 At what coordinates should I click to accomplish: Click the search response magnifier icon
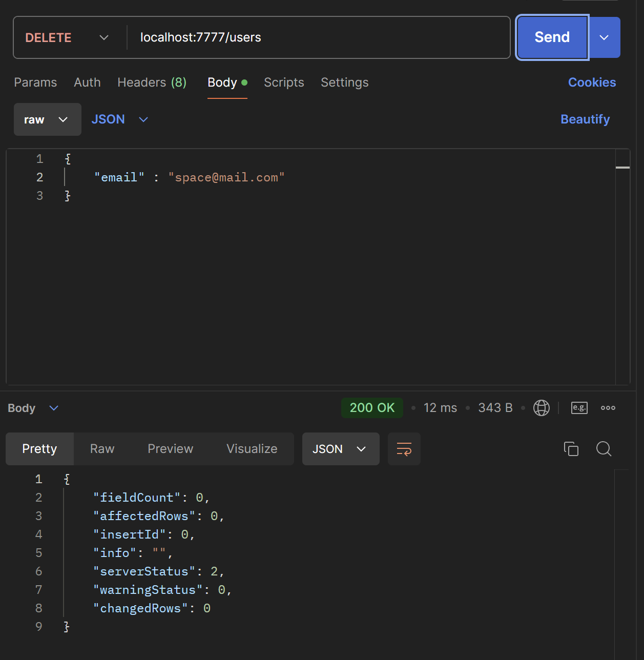pyautogui.click(x=604, y=449)
